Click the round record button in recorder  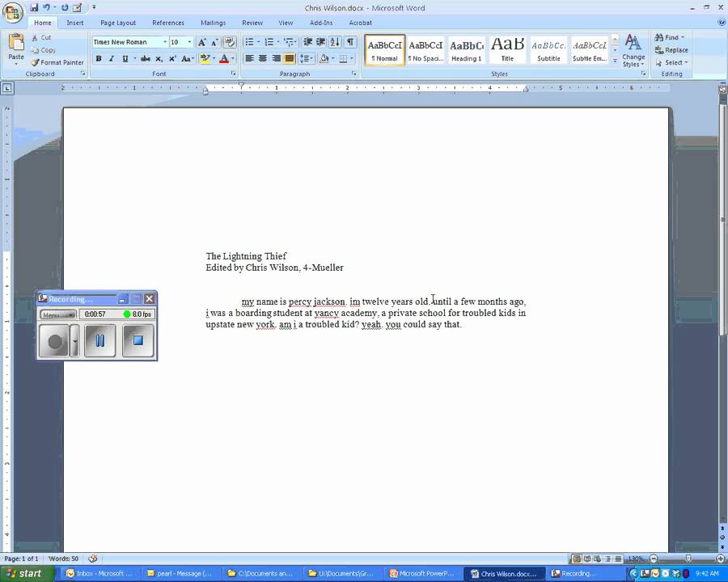pyautogui.click(x=54, y=341)
